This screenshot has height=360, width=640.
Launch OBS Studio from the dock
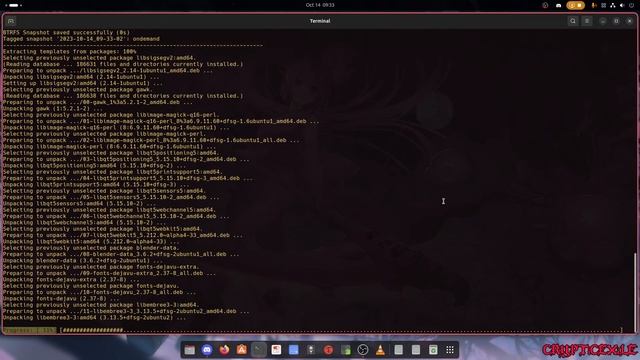point(363,350)
